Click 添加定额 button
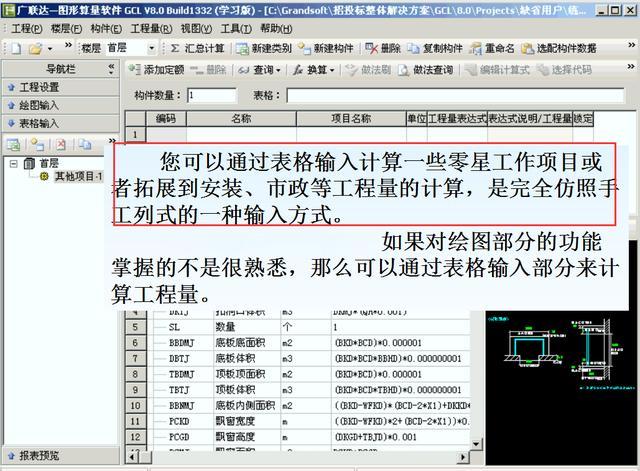Image resolution: width=640 pixels, height=471 pixels. click(157, 70)
